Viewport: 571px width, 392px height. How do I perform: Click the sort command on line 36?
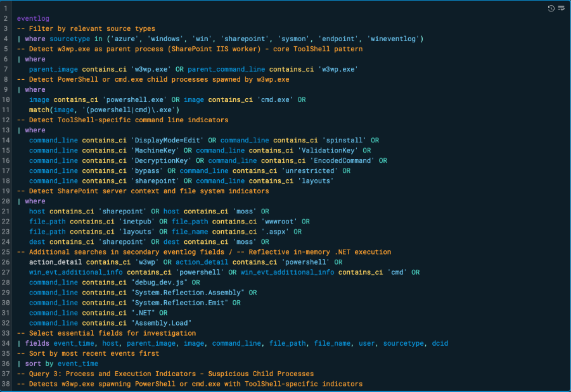point(32,363)
